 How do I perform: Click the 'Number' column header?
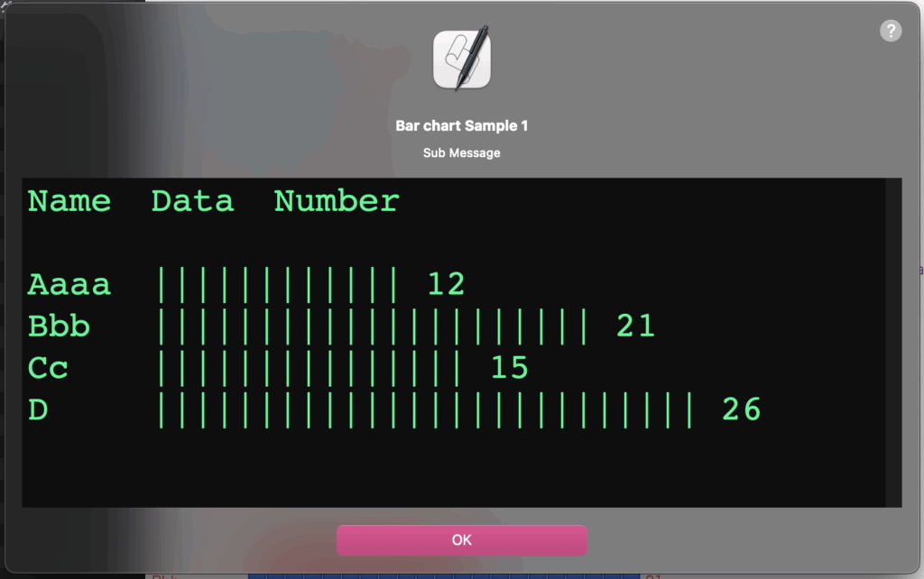[337, 201]
